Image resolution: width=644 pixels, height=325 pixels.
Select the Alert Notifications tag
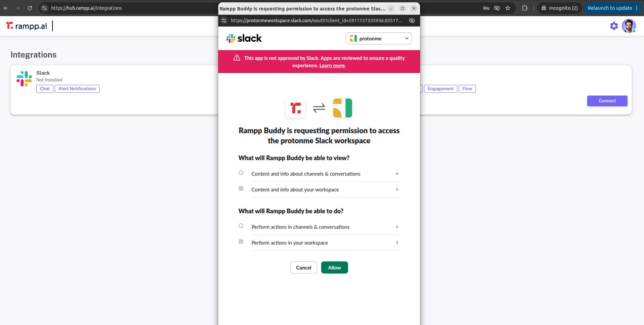[x=77, y=89]
